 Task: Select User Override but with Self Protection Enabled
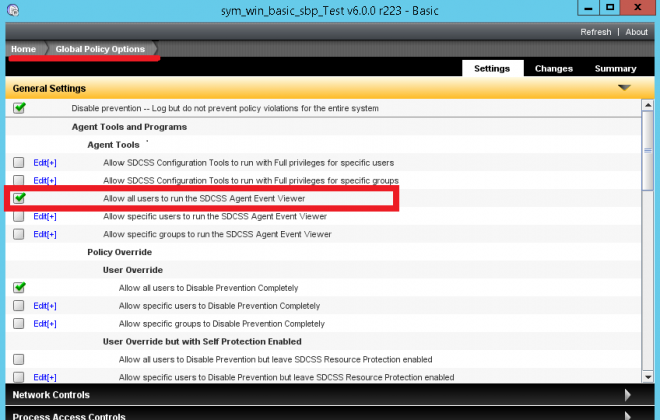point(202,341)
